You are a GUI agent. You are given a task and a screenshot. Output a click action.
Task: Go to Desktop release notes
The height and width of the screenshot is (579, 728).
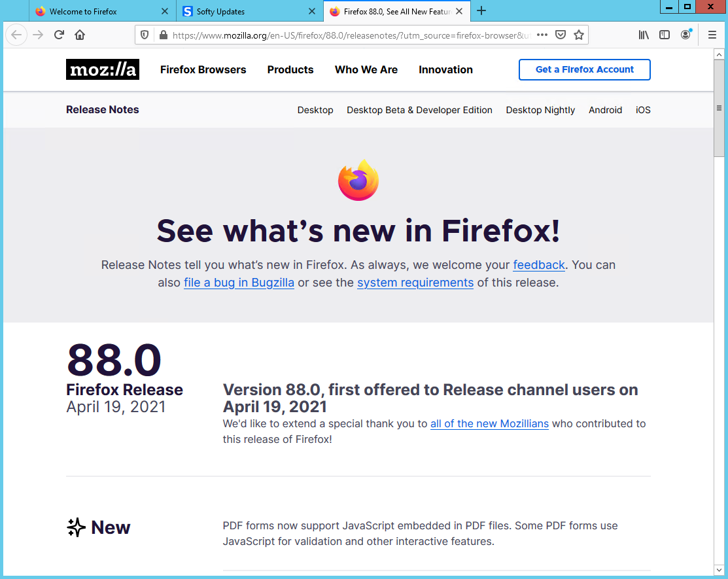(315, 110)
